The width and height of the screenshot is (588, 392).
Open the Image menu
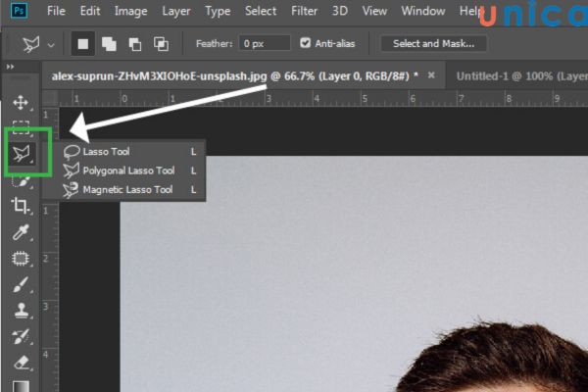coord(131,11)
